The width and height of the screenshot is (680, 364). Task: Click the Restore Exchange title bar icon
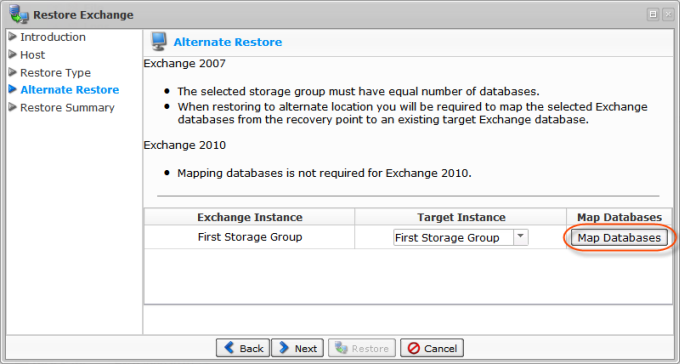pyautogui.click(x=20, y=15)
